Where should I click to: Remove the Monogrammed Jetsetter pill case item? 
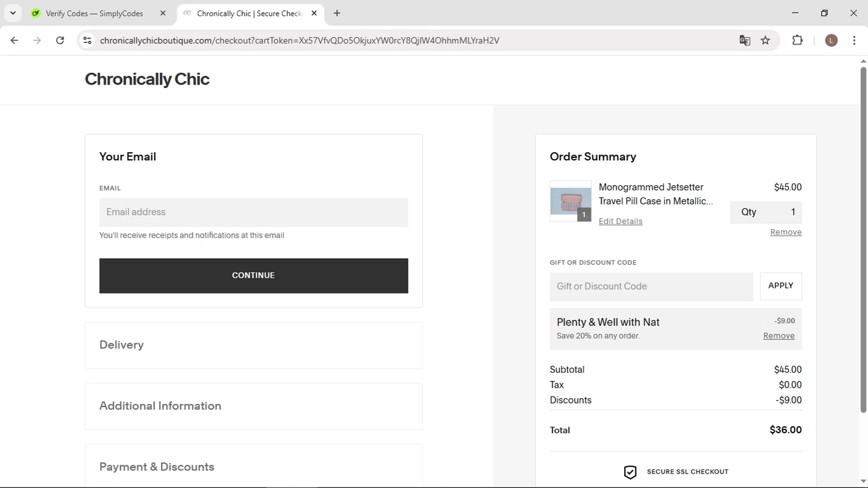[x=786, y=232]
